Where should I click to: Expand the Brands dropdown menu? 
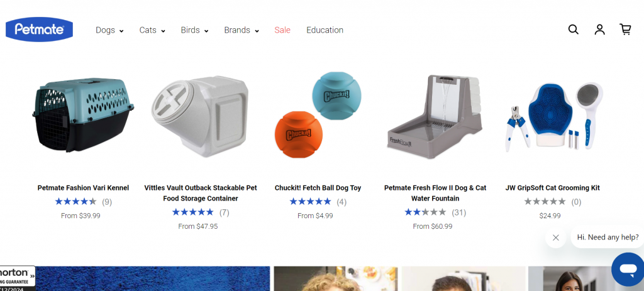click(241, 30)
